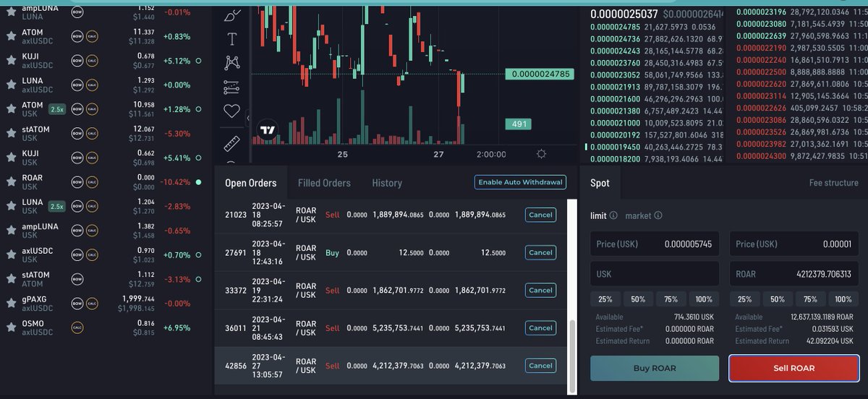Viewport: 868px width, 399px height.
Task: Click the buy Price (USK) input field
Action: (x=655, y=244)
